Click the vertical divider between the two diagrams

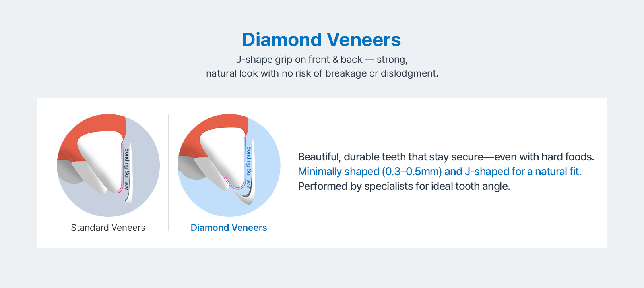point(169,172)
